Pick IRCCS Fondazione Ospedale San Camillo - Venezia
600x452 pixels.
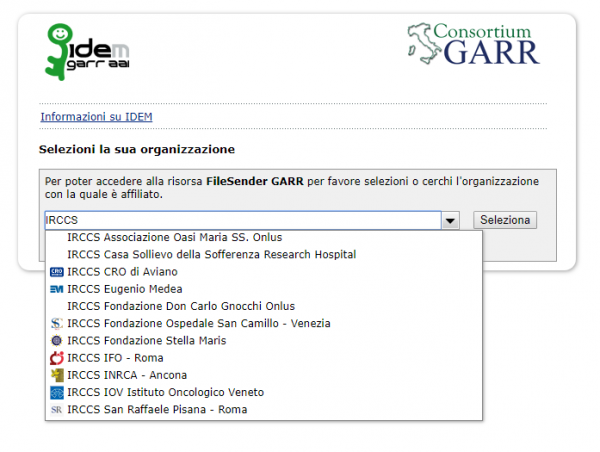click(x=264, y=323)
